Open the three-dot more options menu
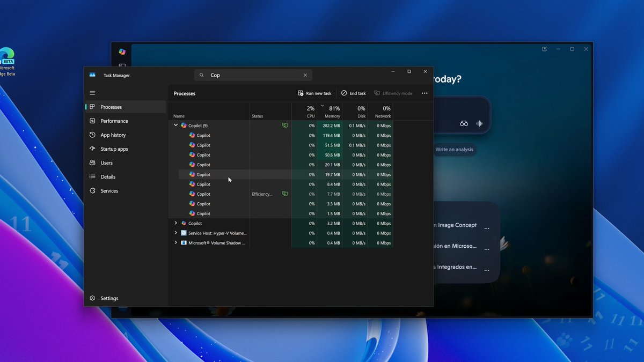 (425, 93)
